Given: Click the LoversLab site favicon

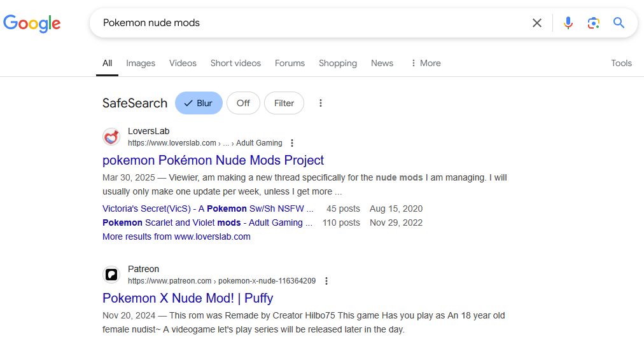Looking at the screenshot, I should [x=111, y=137].
